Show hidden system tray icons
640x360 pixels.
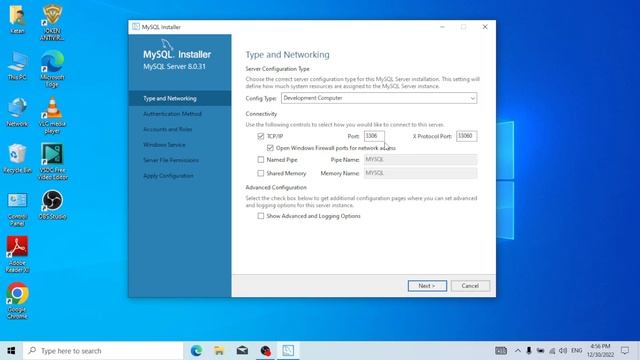tap(518, 351)
